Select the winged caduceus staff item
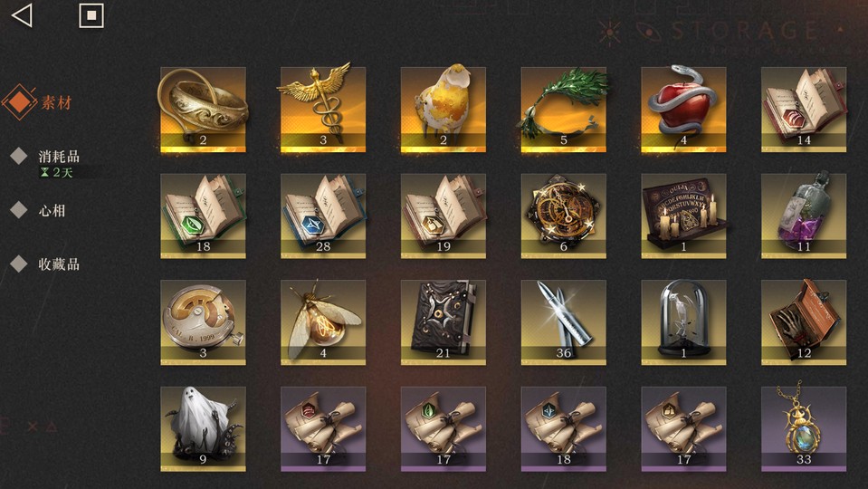868x489 pixels. (323, 110)
